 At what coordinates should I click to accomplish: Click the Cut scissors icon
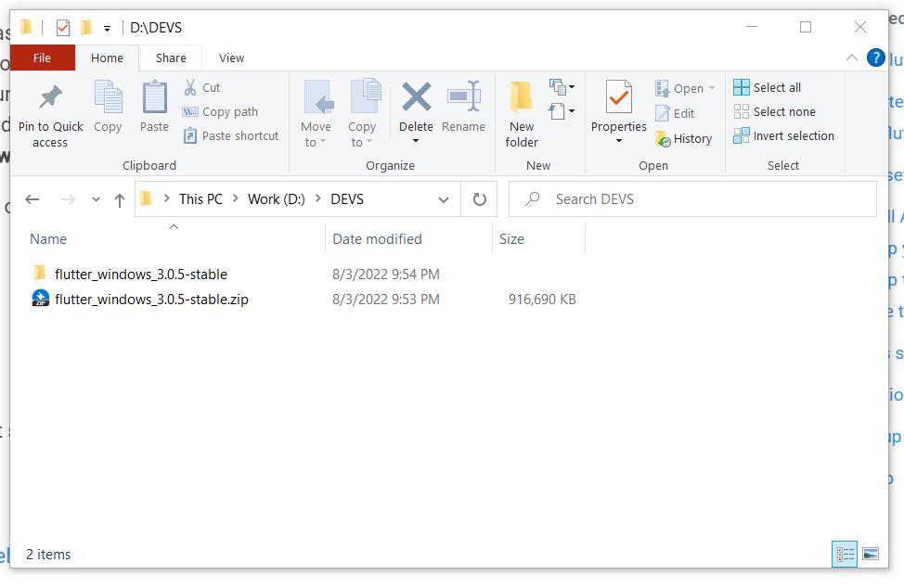(x=189, y=87)
